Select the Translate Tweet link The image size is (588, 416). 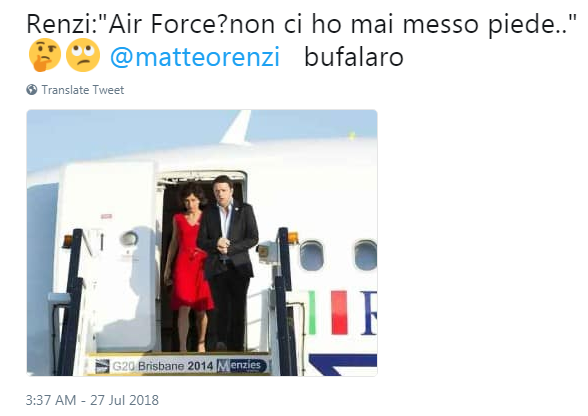(x=82, y=90)
